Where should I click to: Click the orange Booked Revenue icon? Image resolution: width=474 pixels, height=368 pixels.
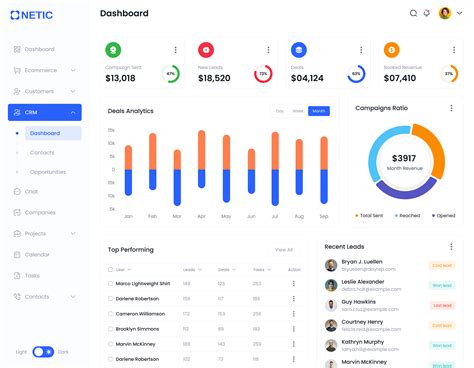pyautogui.click(x=392, y=50)
